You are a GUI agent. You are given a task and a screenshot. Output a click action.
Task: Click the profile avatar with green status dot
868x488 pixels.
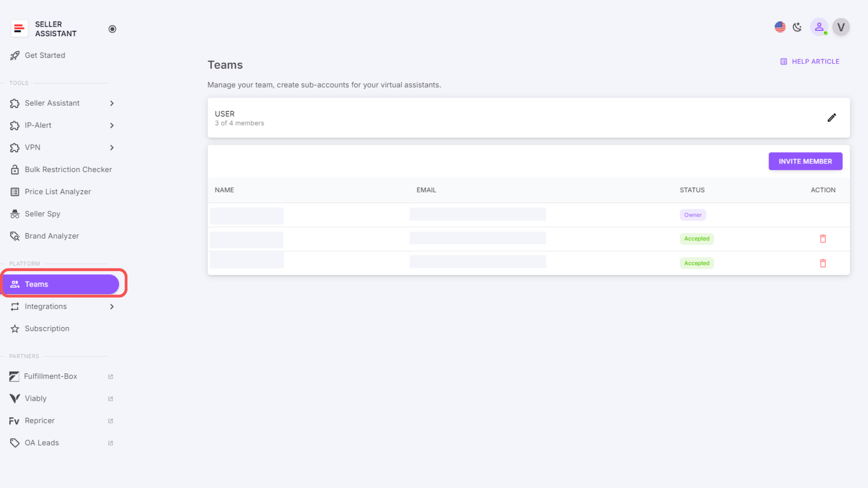coord(819,27)
